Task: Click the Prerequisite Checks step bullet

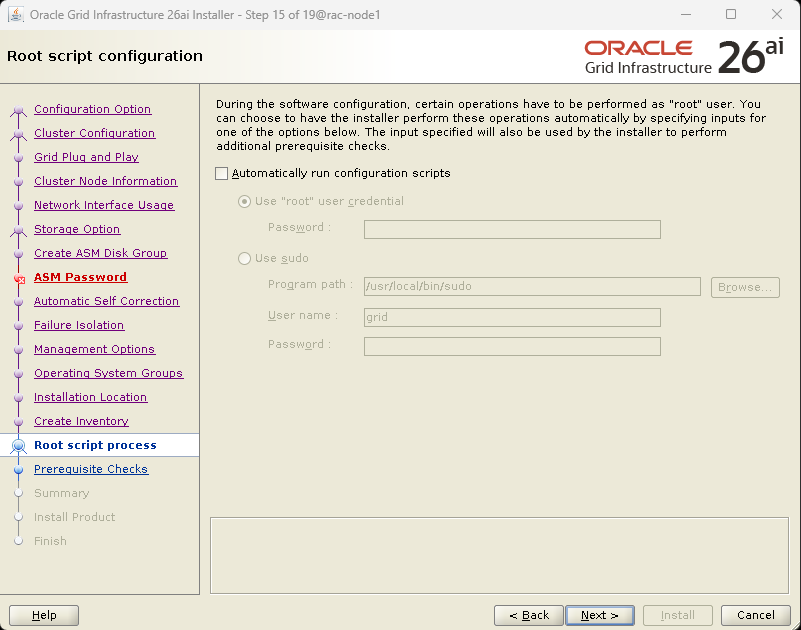Action: [19, 470]
